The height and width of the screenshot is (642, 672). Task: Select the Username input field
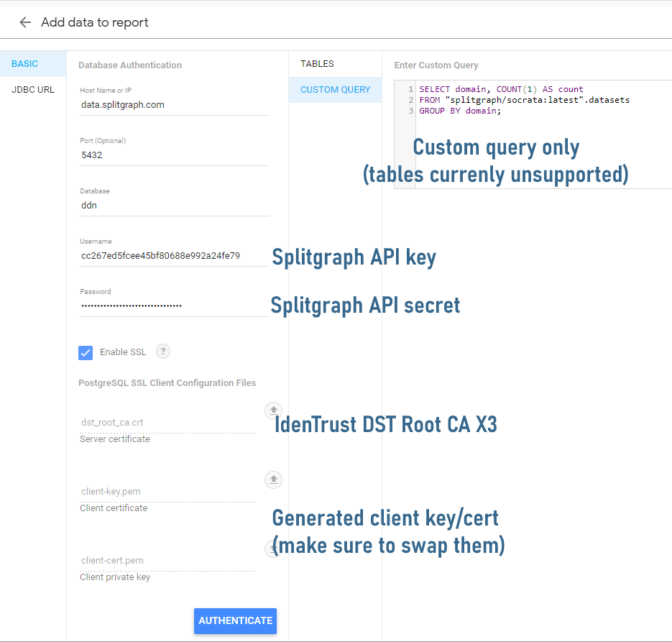click(175, 256)
